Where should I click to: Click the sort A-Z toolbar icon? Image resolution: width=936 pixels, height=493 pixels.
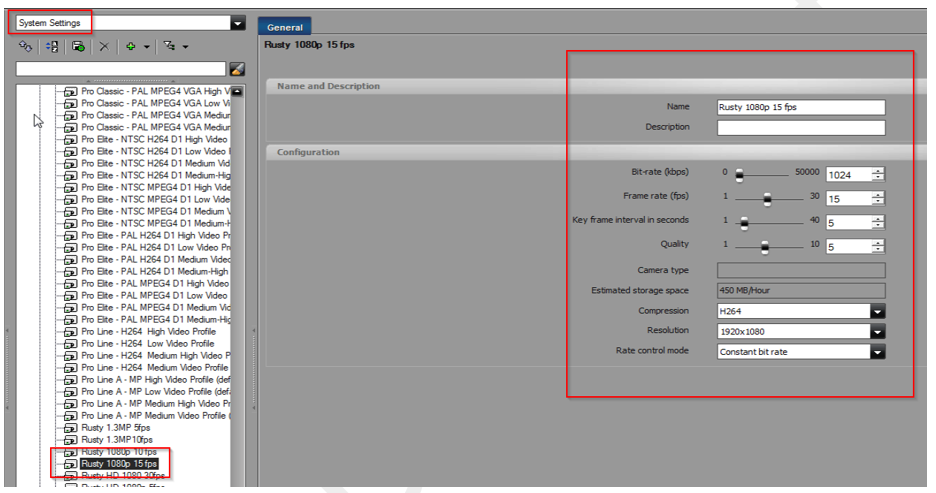coord(52,46)
